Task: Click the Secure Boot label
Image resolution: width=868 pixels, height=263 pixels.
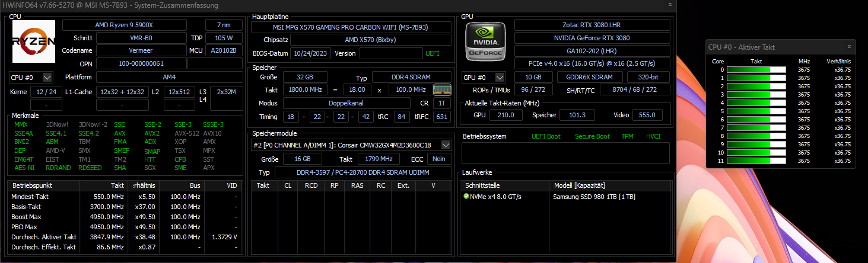Action: click(x=592, y=136)
